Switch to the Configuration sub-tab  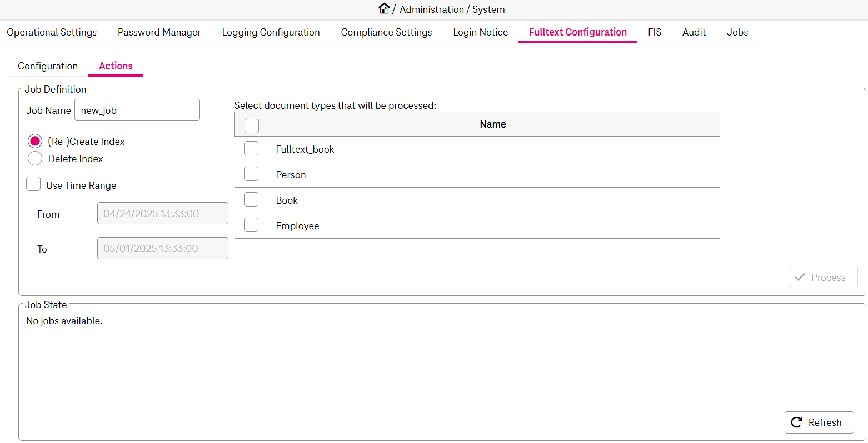[48, 66]
